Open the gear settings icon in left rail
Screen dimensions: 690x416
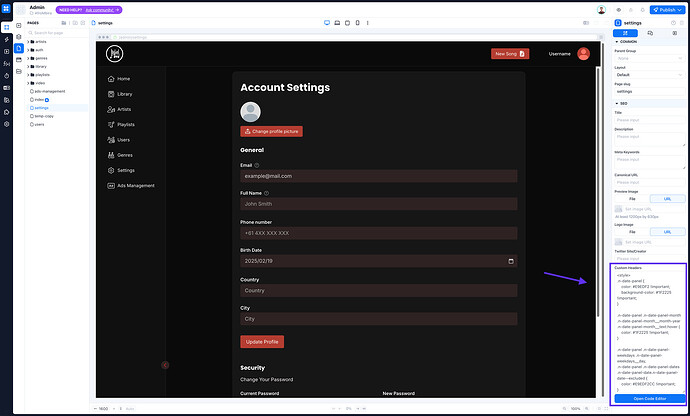pos(6,124)
